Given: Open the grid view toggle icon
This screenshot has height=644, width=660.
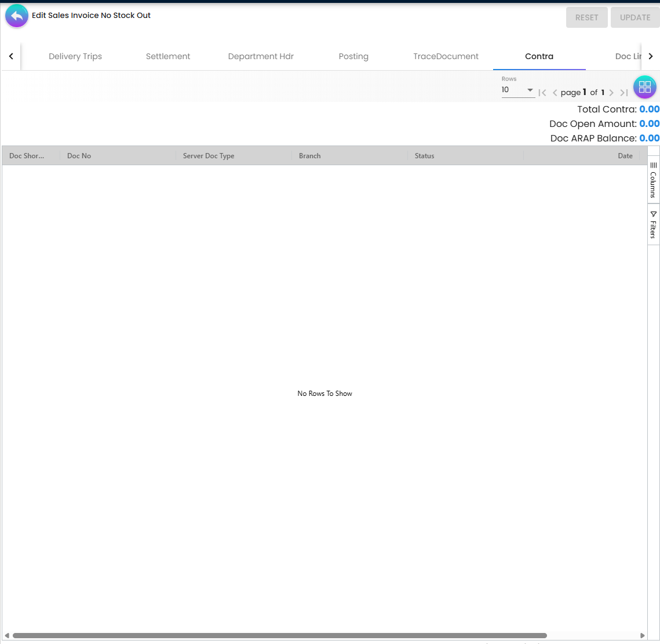Looking at the screenshot, I should [x=644, y=87].
